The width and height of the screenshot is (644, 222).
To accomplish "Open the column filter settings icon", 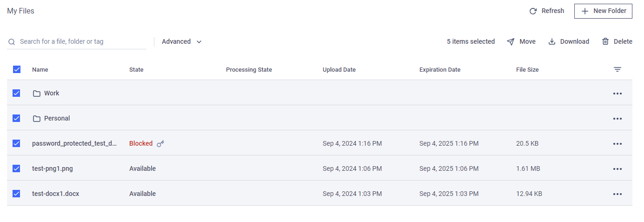I will click(x=617, y=69).
